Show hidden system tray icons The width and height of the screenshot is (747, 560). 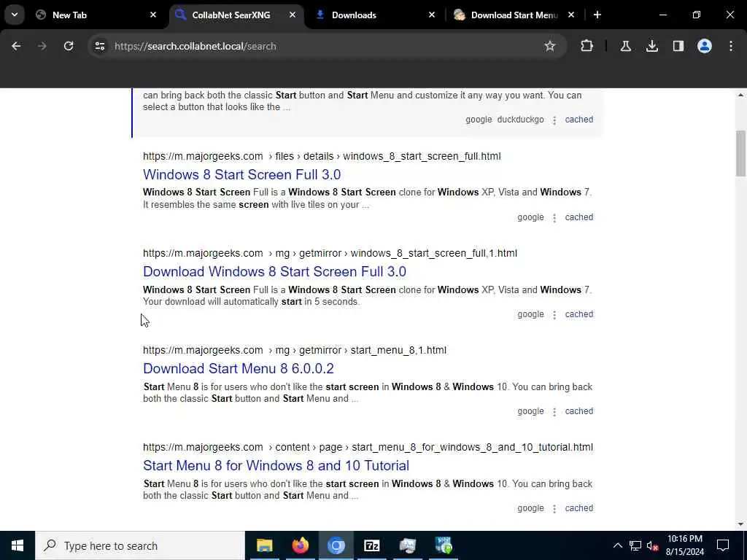[617, 545]
